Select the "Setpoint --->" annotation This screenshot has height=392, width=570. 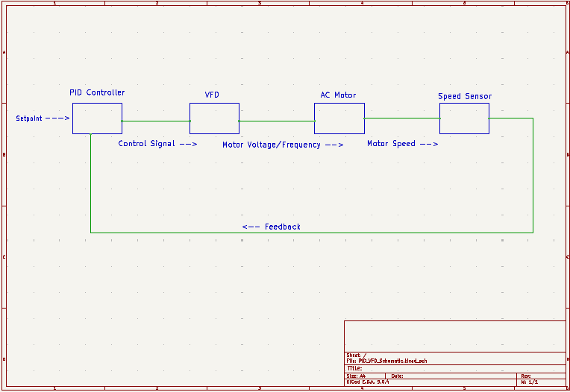tap(43, 118)
